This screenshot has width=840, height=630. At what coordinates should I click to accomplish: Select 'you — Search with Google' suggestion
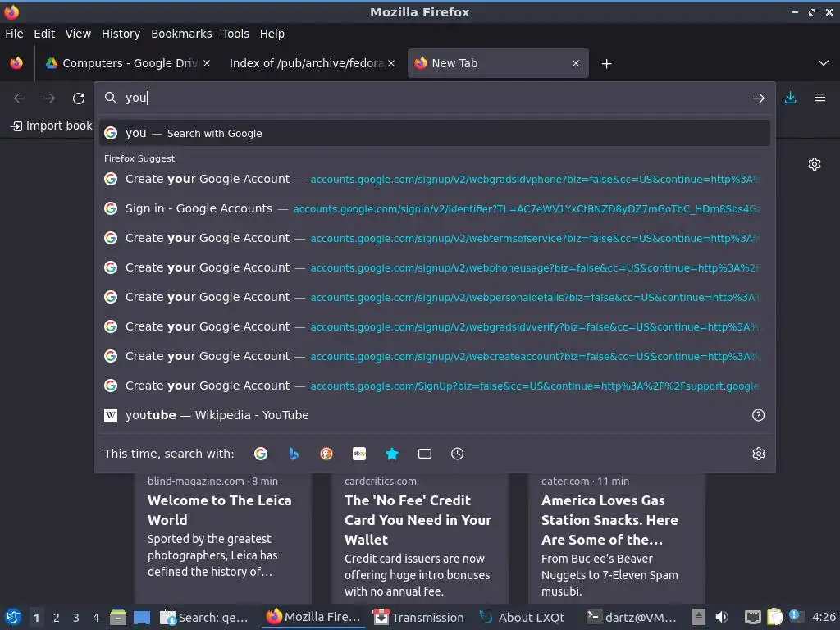[x=435, y=134]
